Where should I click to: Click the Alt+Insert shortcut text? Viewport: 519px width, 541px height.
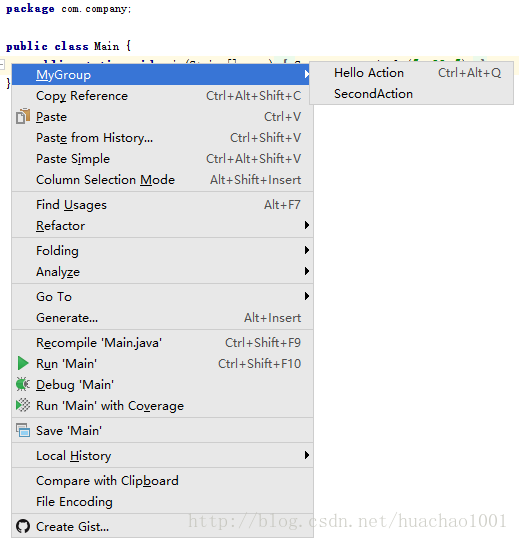pos(273,318)
